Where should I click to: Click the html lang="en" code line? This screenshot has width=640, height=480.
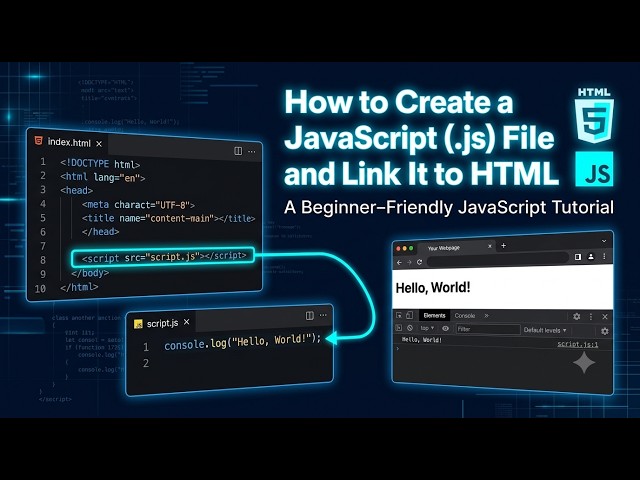102,178
